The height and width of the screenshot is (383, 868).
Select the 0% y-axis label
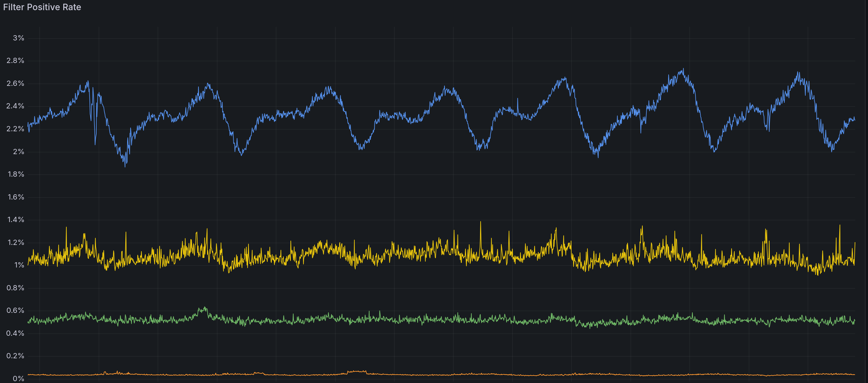[x=19, y=379]
